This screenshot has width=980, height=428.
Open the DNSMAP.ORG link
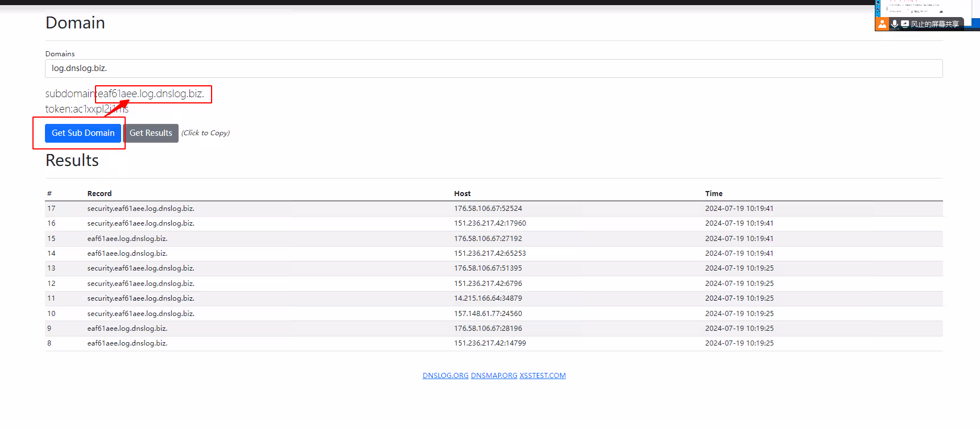click(494, 376)
